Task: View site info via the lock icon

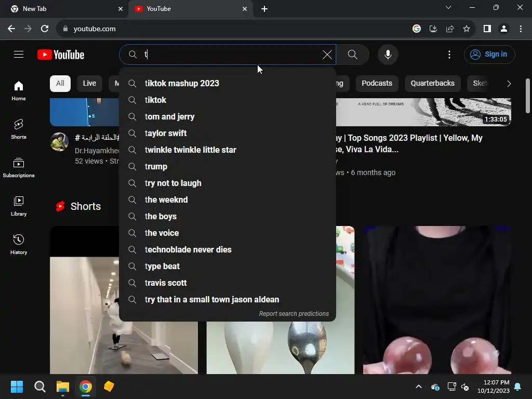Action: [65, 29]
